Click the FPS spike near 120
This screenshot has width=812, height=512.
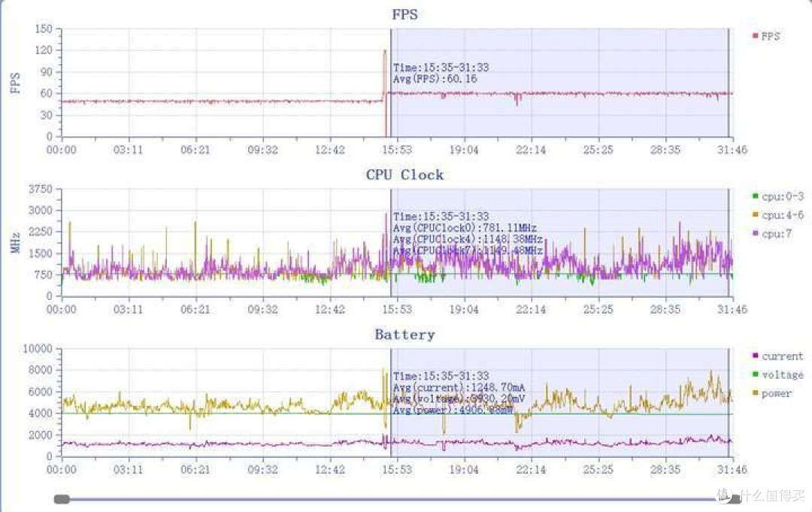[385, 52]
